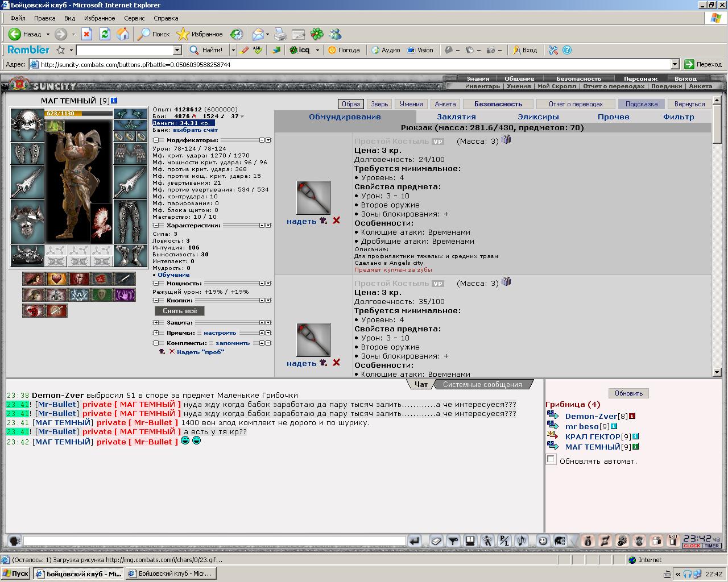Click надеть link under first Простой Костыль
Screen dimensions: 728x582
[301, 221]
